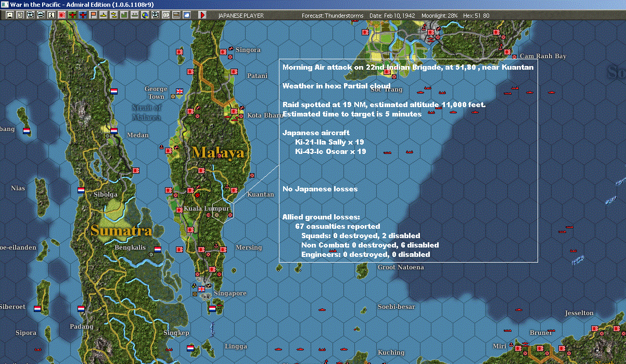Click the Dutch flag marker at Medan
Image resolution: width=626 pixels, height=364 pixels.
(114, 131)
